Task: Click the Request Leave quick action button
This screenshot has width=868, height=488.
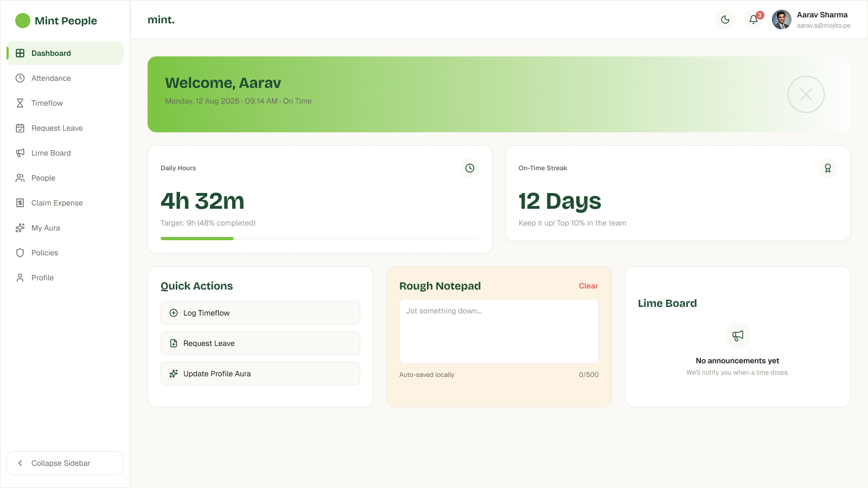Action: pos(260,343)
